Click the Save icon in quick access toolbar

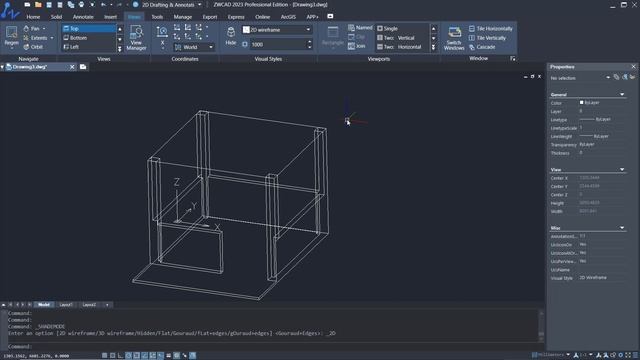click(49, 4)
